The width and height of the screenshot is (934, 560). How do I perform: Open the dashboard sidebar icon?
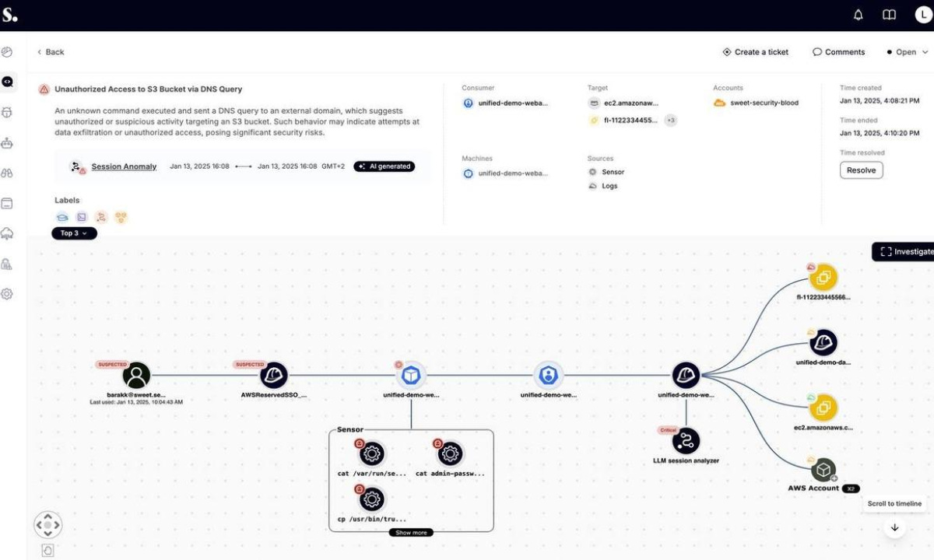tap(7, 52)
